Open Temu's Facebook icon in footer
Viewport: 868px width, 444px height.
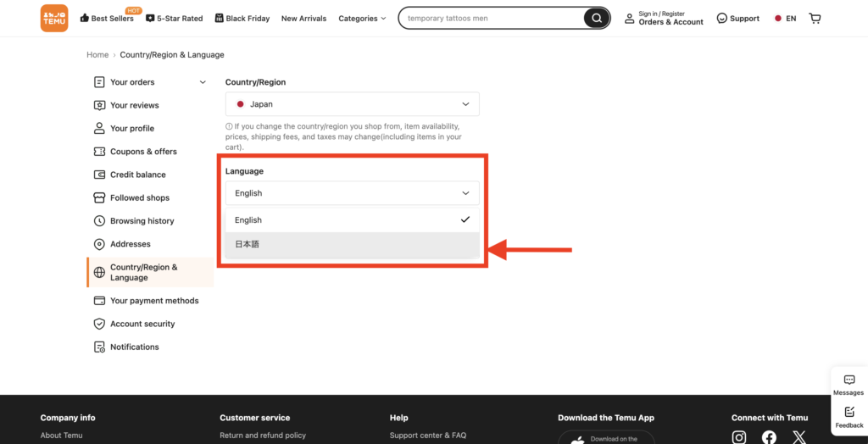point(769,437)
